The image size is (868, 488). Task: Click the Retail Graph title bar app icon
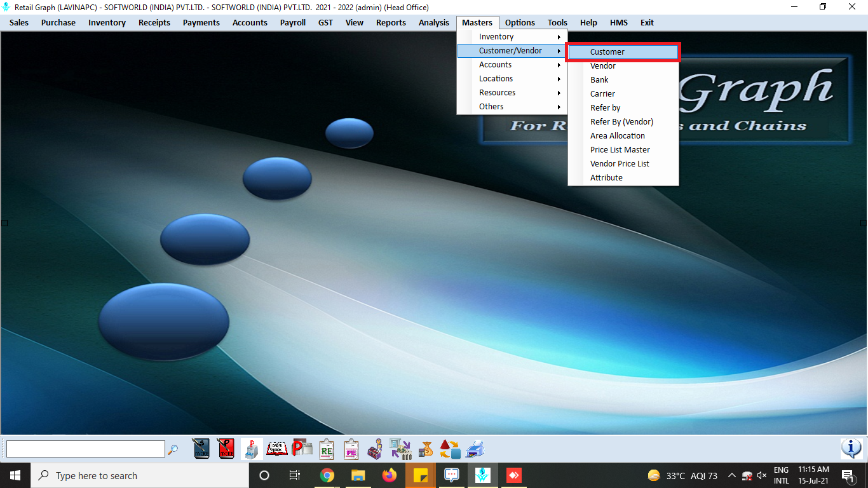(6, 7)
